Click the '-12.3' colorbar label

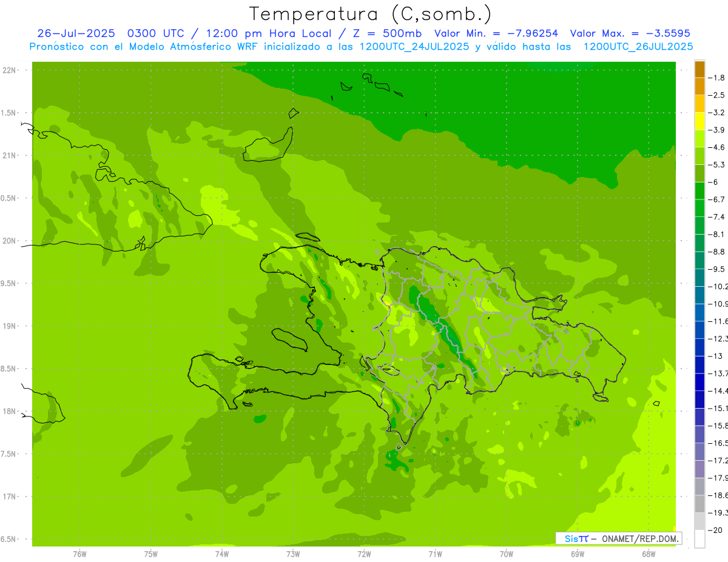[718, 338]
